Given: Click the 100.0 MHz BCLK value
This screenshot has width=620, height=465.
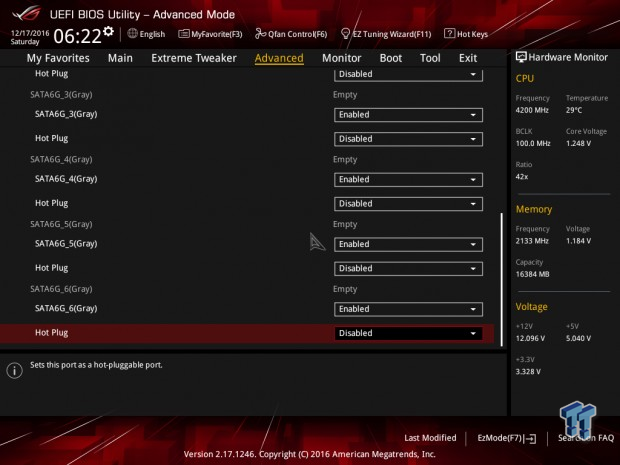Looking at the screenshot, I should click(533, 144).
